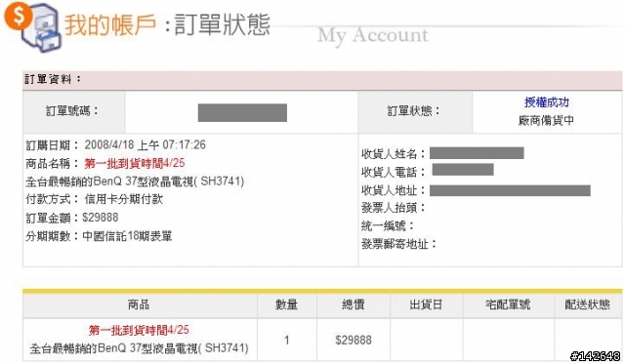The height and width of the screenshot is (364, 625).
Task: Open the BenQ SH3741 product link in table
Action: click(139, 348)
